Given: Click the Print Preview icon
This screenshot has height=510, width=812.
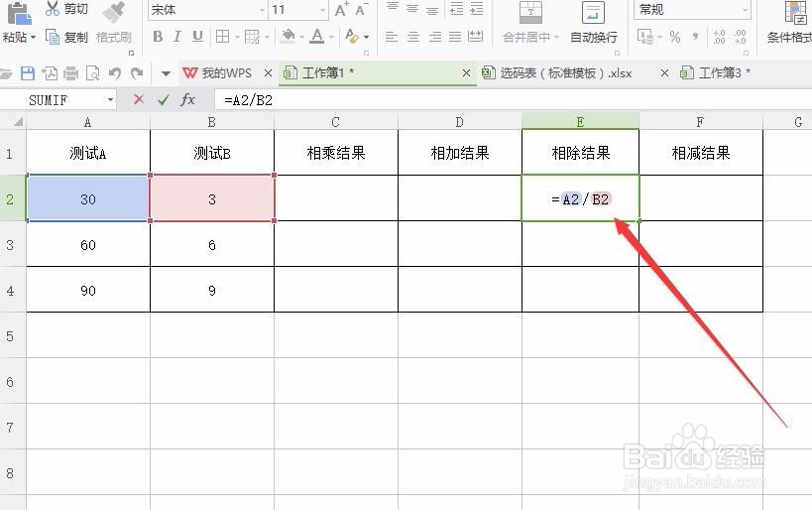Looking at the screenshot, I should pyautogui.click(x=92, y=73).
